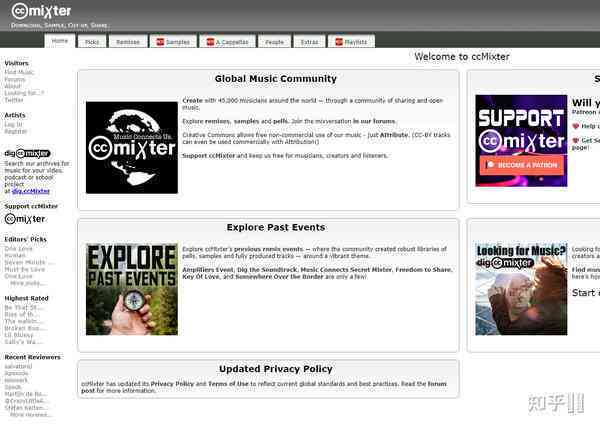Click the bold Privacy Policy link

point(172,384)
